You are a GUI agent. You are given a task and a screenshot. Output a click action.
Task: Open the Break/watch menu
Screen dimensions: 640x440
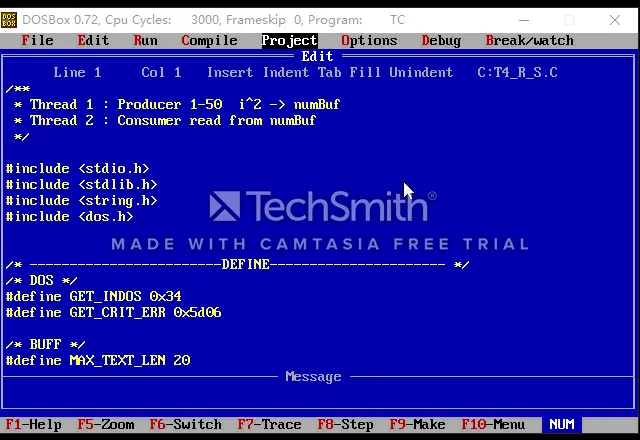pos(529,40)
